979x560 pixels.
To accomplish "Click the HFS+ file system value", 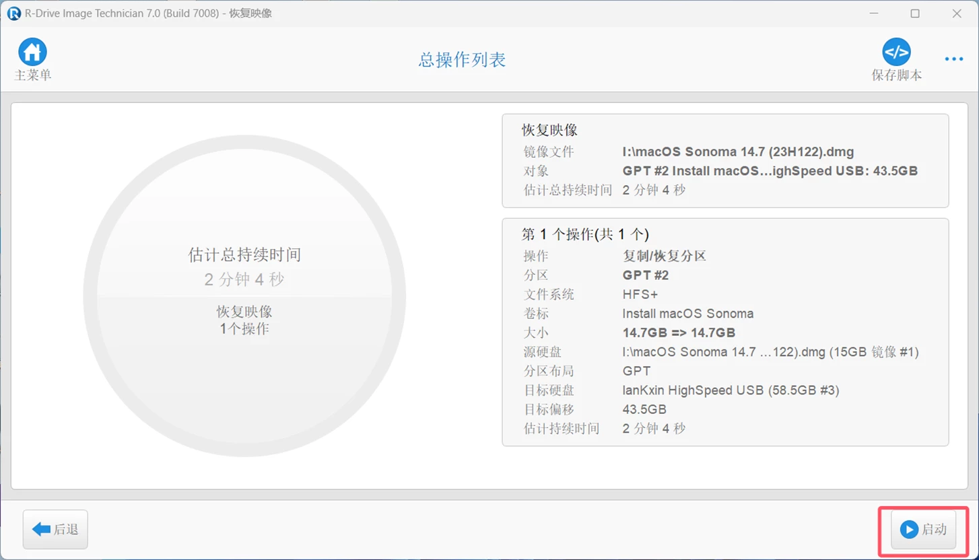I will 640,295.
